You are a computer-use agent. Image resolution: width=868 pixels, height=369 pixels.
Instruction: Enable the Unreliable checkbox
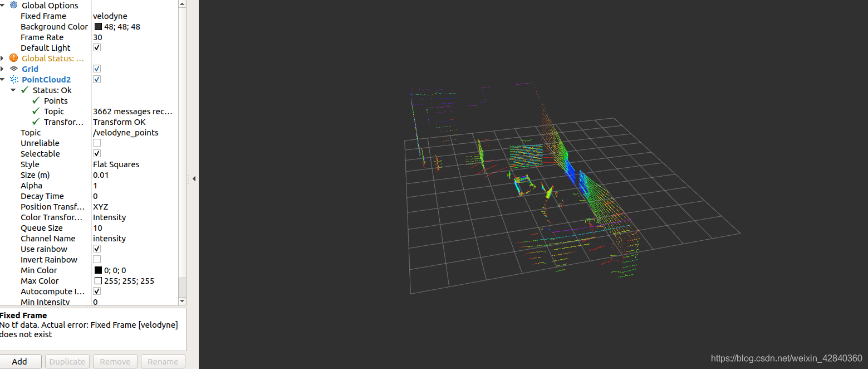coord(96,143)
